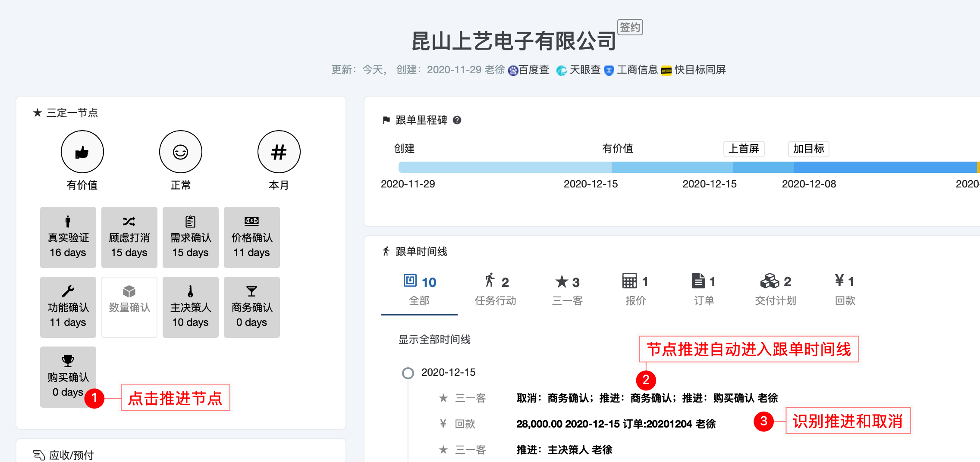980x462 pixels.
Task: Select the 顾虑打消 15 days node tile
Action: pos(129,237)
